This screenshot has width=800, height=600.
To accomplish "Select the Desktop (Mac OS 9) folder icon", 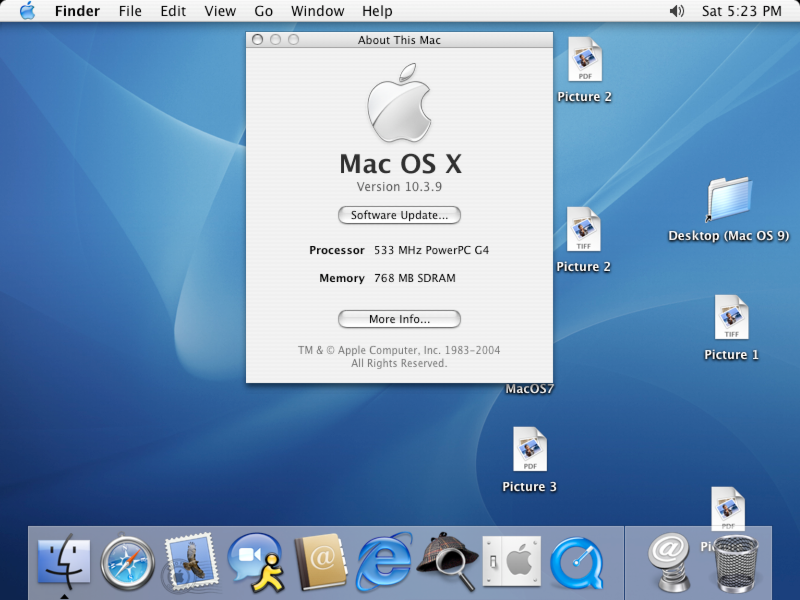I will click(729, 199).
